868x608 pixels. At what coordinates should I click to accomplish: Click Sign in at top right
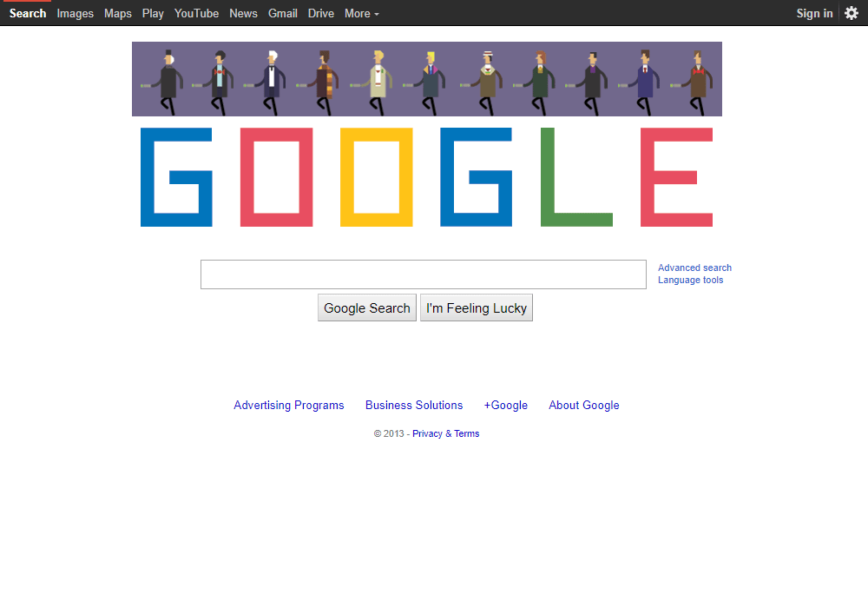point(814,13)
